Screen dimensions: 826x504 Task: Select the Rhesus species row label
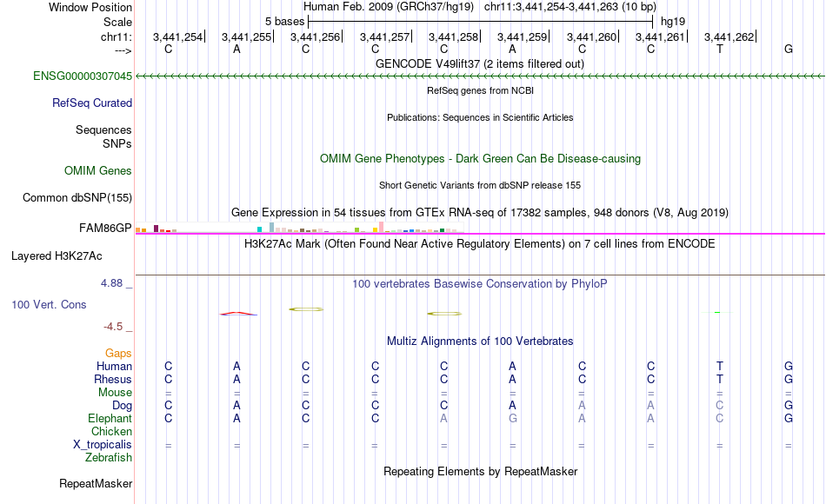tap(113, 379)
